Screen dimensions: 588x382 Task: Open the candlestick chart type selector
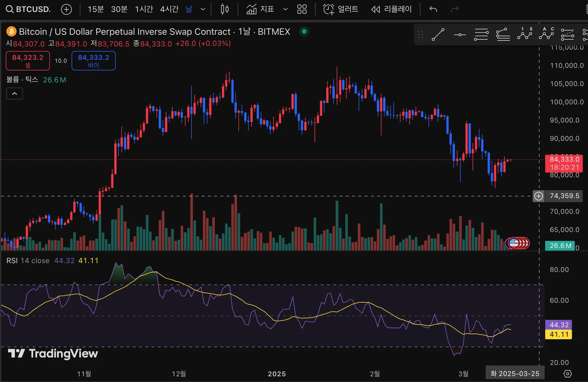(225, 9)
